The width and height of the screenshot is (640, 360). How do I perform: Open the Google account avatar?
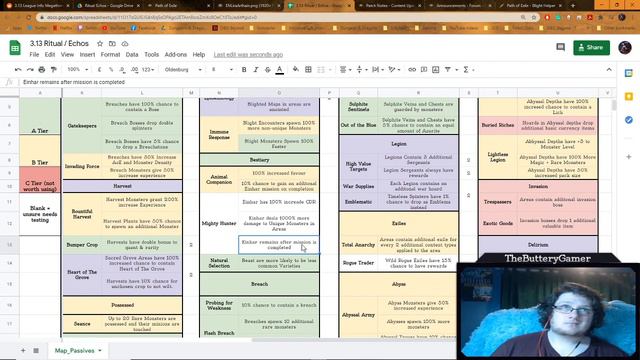click(624, 47)
